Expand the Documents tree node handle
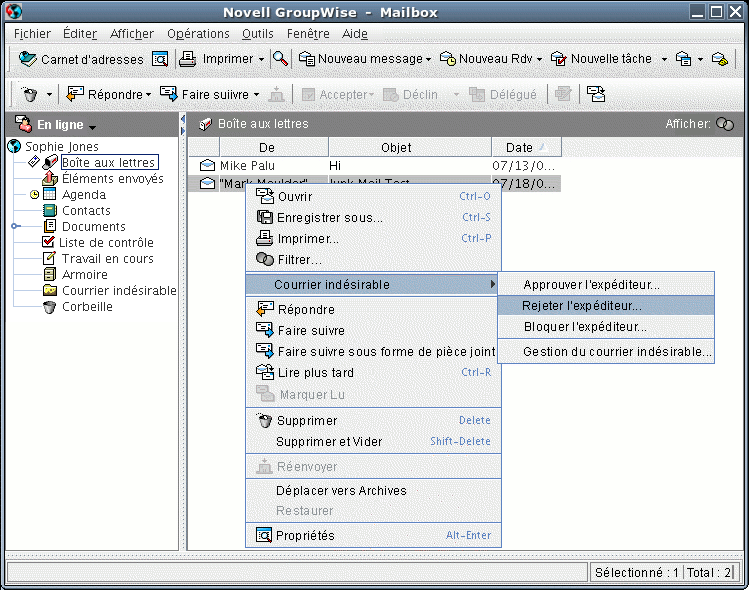 click(x=14, y=226)
